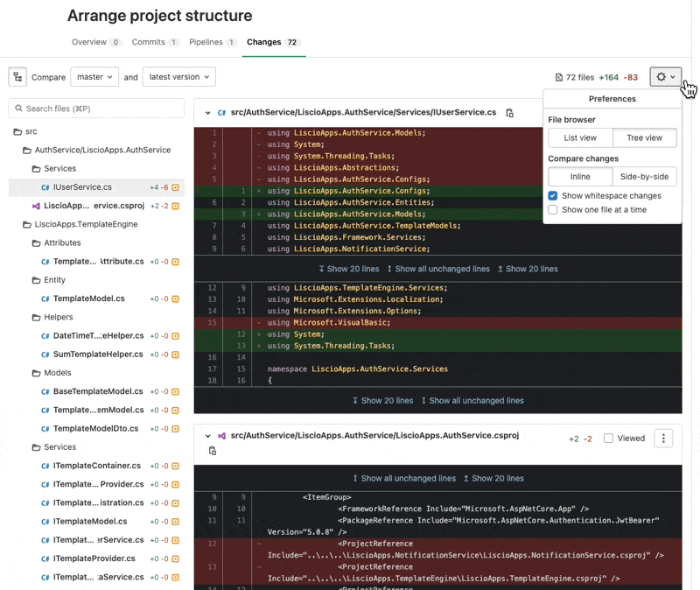The width and height of the screenshot is (700, 590).
Task: Open the master branch dropdown
Action: click(x=95, y=77)
